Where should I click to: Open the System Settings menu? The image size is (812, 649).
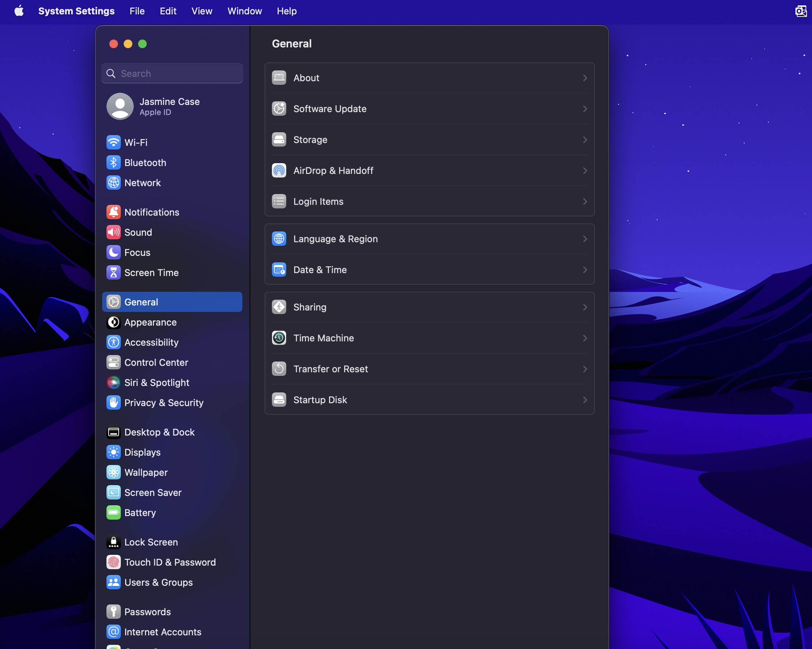click(x=77, y=11)
